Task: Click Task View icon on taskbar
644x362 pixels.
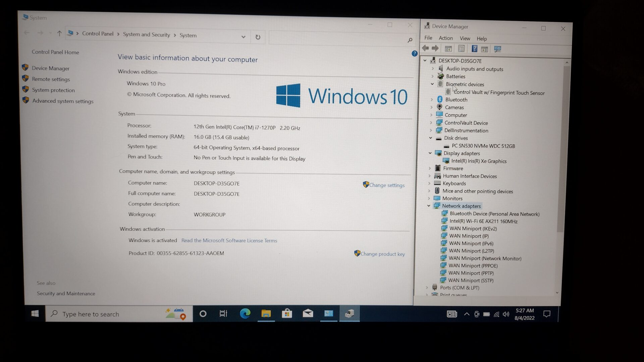Action: coord(223,314)
